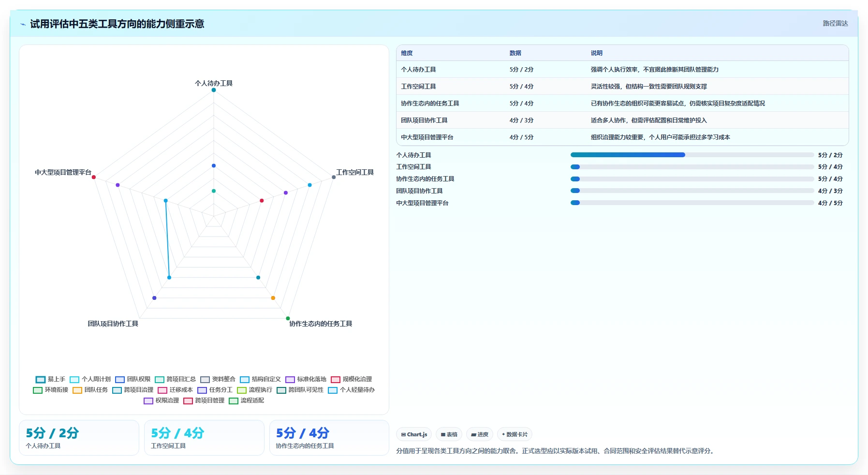Toggle the 任务分工 legend entry

(215, 390)
